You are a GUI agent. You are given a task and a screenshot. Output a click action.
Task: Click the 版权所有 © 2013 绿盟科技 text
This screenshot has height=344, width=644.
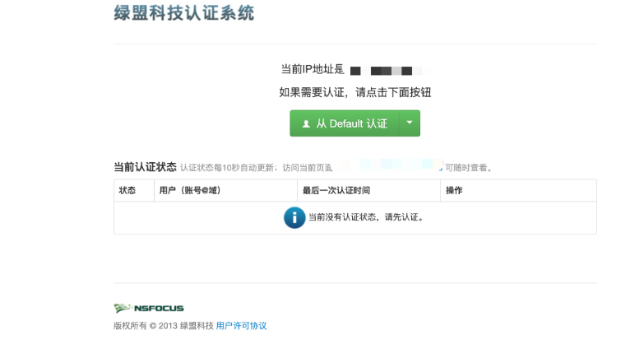(164, 326)
